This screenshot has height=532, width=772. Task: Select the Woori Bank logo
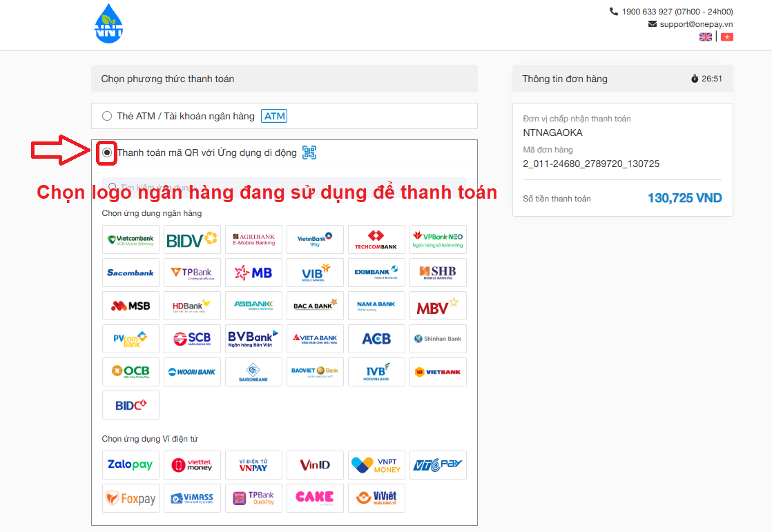[x=192, y=371]
